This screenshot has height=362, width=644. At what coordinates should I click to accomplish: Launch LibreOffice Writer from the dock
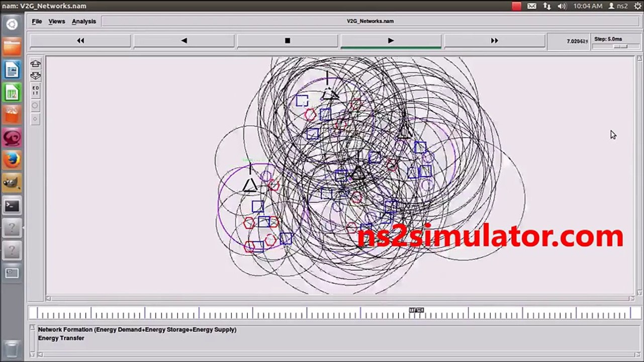12,70
